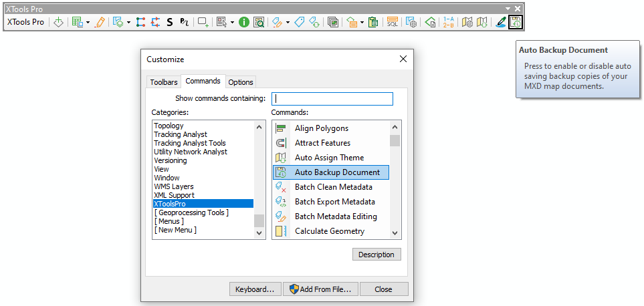Click the list with cursor selection icon
Viewport: 644px width, 306px height.
tap(222, 22)
